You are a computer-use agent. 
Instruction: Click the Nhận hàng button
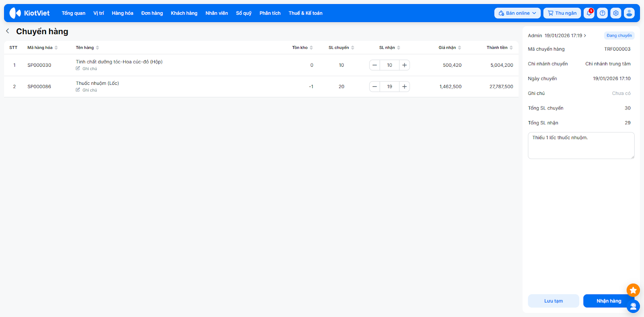pos(609,301)
